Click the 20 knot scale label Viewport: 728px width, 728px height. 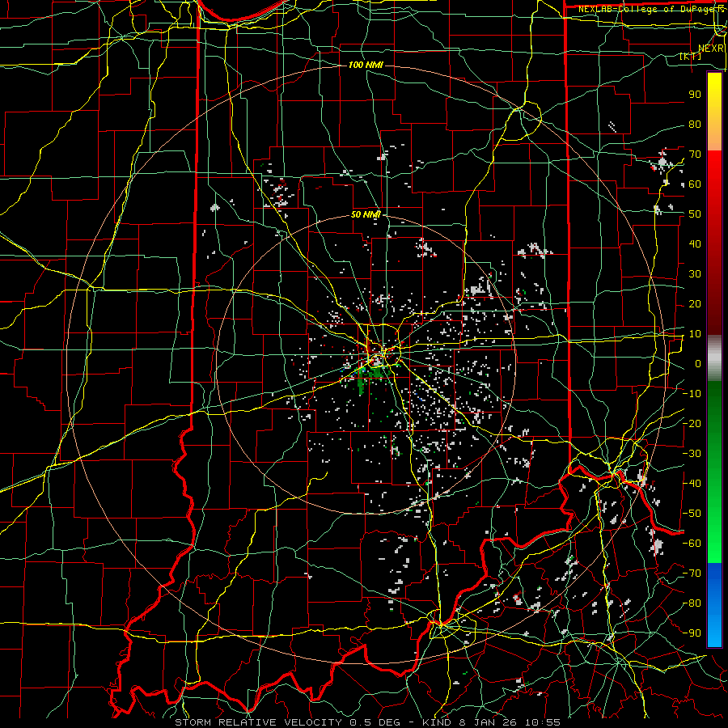[x=695, y=303]
